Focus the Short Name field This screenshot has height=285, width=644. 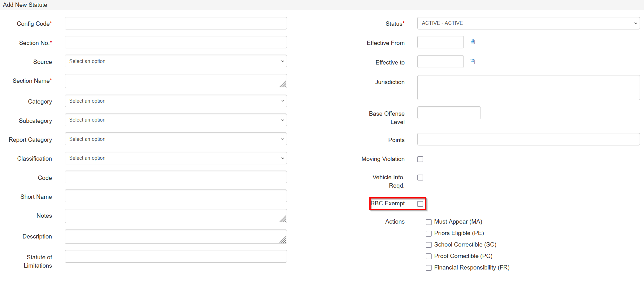coord(176,196)
